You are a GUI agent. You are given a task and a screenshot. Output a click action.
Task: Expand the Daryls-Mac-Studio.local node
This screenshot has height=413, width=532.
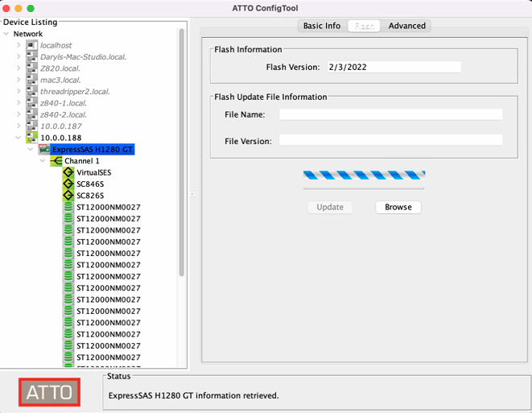[x=19, y=56]
